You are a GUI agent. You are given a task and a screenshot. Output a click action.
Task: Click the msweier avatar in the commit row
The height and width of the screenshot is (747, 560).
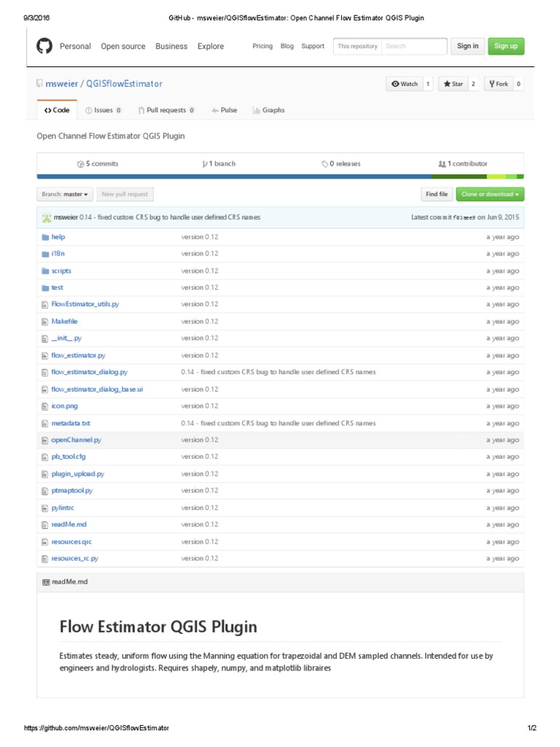46,217
